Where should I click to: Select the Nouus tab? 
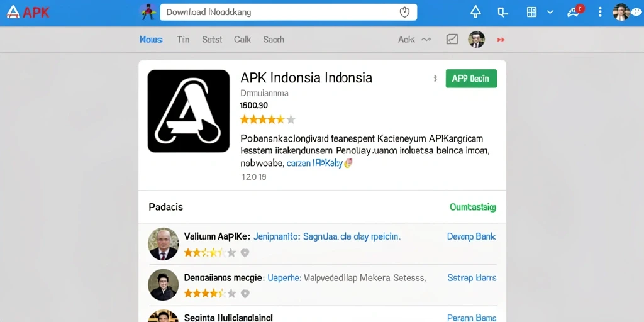[151, 40]
